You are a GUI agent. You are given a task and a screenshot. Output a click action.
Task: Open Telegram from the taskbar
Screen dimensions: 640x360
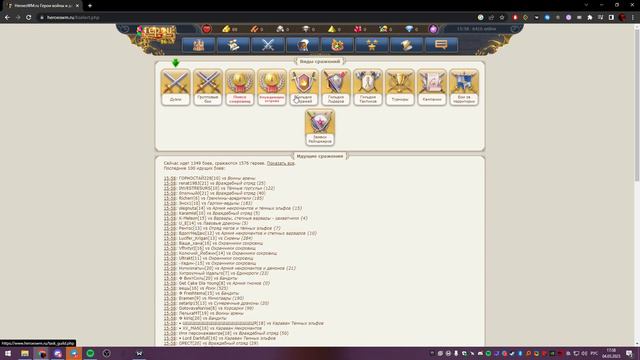point(74,353)
